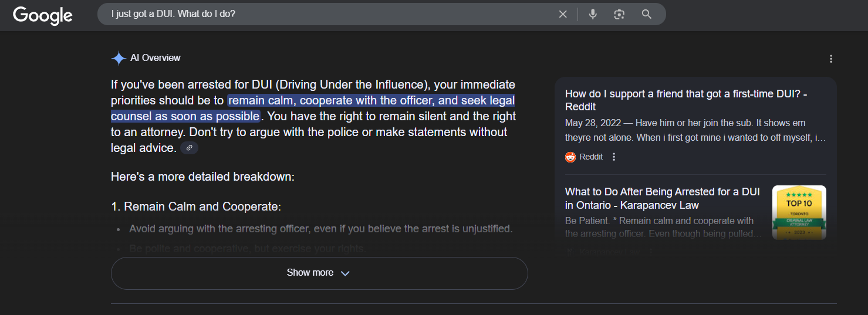
Task: Open AI Overview three-dot options menu
Action: pyautogui.click(x=830, y=59)
